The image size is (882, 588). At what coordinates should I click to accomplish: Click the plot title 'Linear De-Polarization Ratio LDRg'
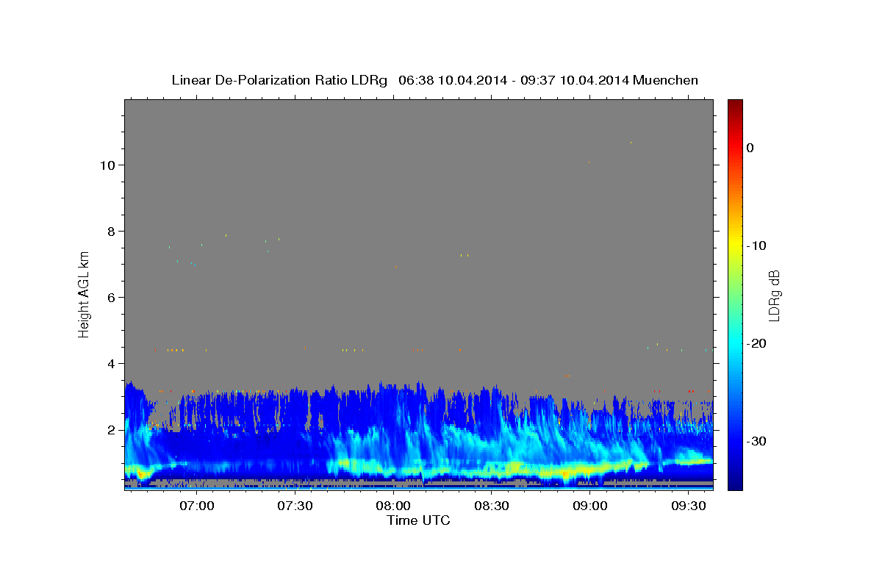coord(279,80)
